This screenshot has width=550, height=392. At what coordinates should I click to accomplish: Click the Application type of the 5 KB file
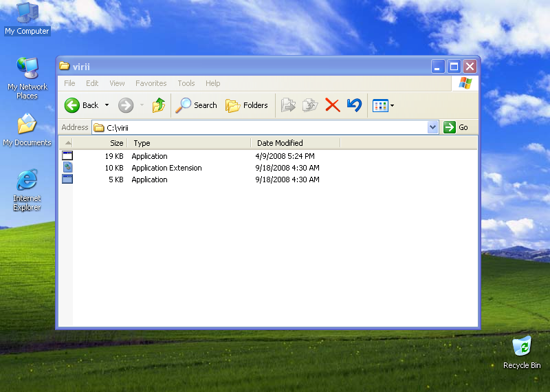click(149, 179)
